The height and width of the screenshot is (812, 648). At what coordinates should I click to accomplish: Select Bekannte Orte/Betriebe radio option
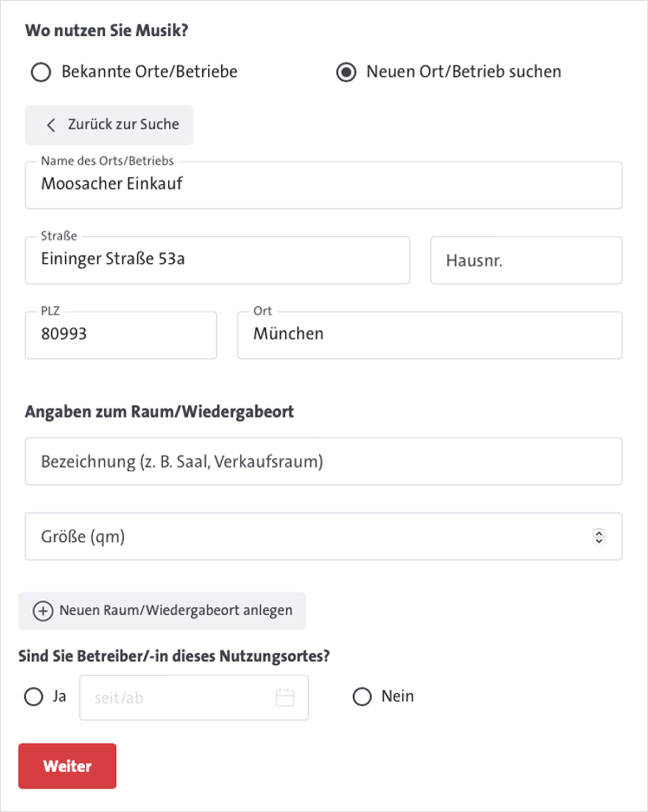41,72
